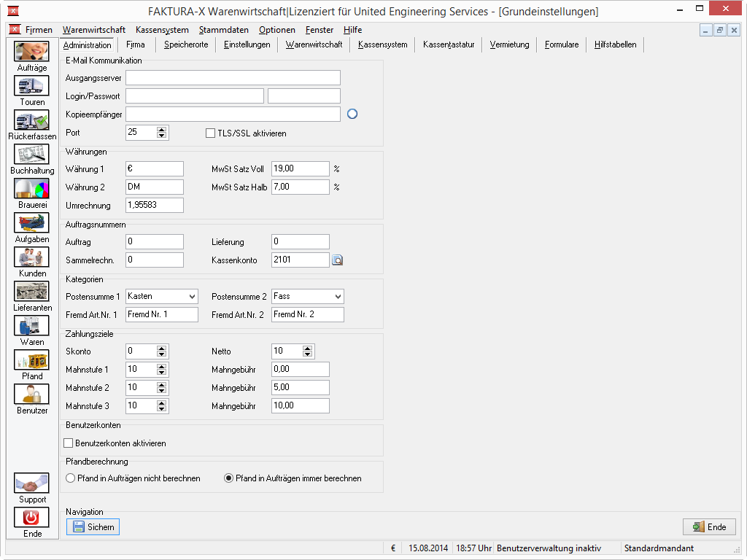Viewport: 747px width, 560px height.
Task: Switch to the Hilfstabellen tab
Action: (x=616, y=44)
